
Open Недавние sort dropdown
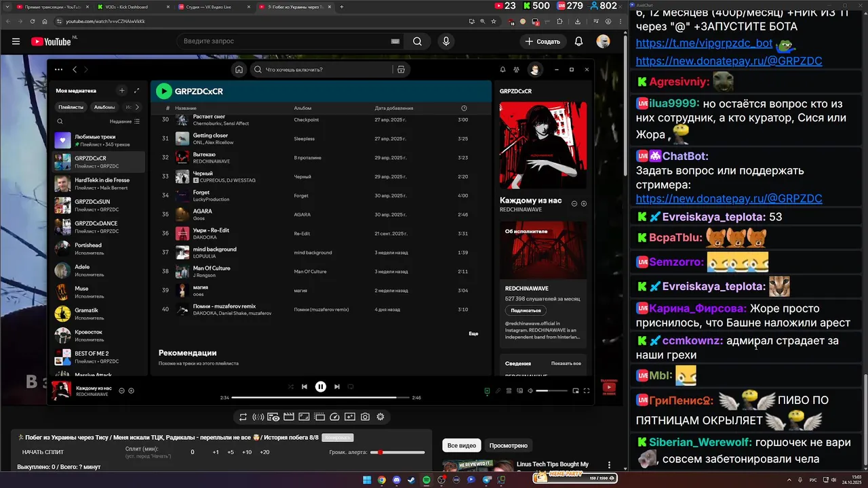click(124, 121)
